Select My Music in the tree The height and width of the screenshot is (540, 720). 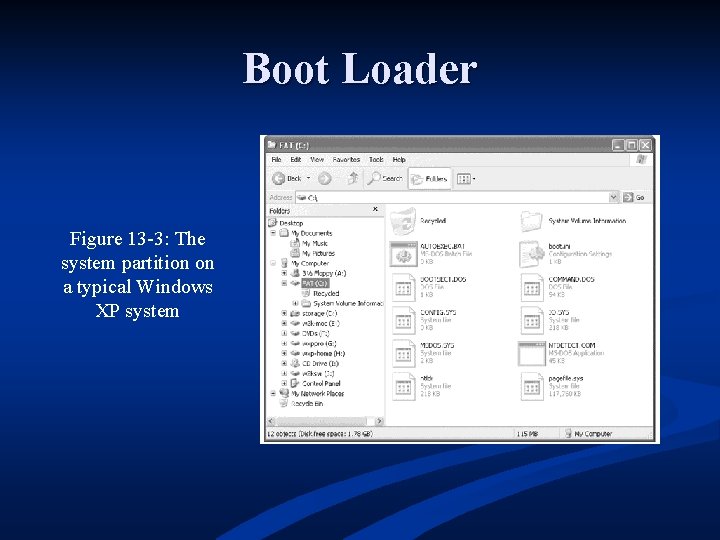tap(315, 243)
